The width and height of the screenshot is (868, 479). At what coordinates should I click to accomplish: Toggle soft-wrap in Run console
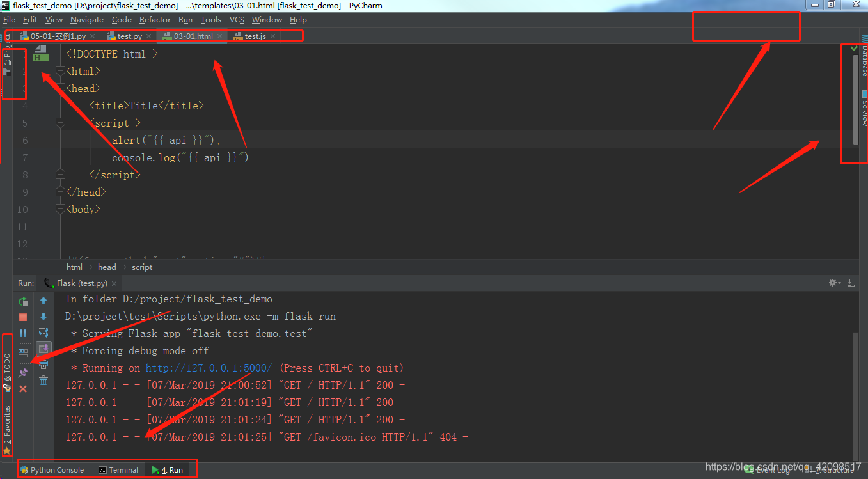tap(43, 333)
